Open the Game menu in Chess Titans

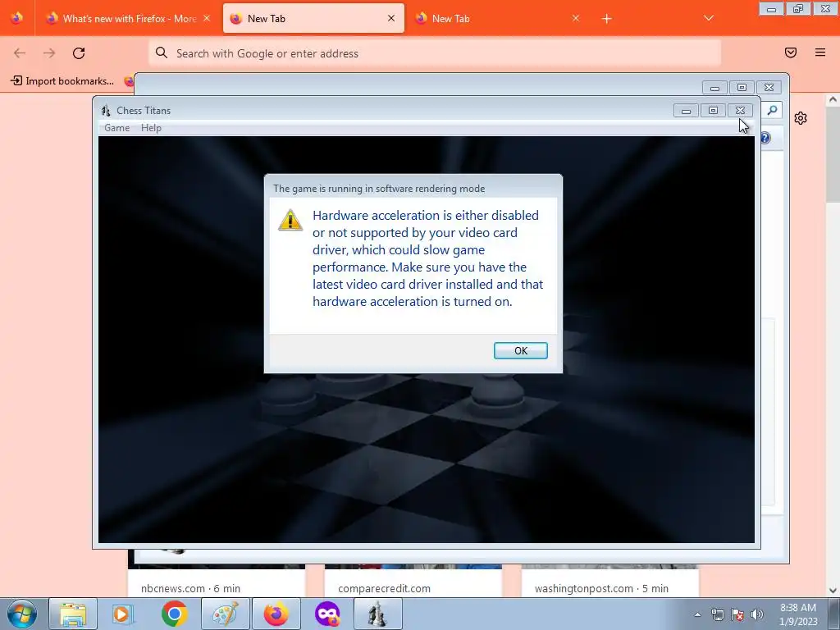(x=116, y=127)
